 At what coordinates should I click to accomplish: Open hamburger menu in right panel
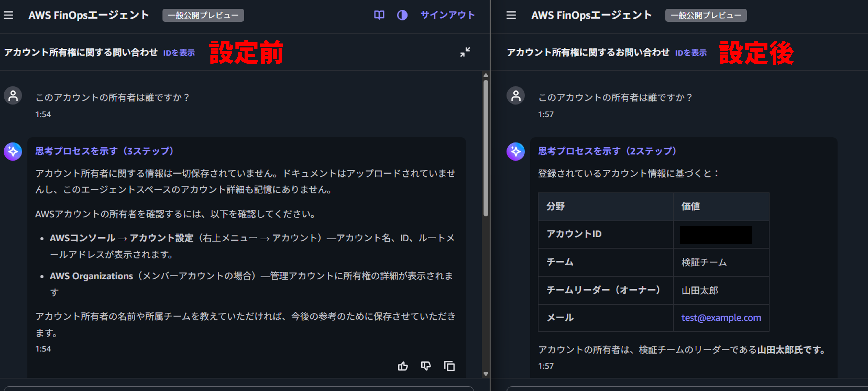(511, 15)
